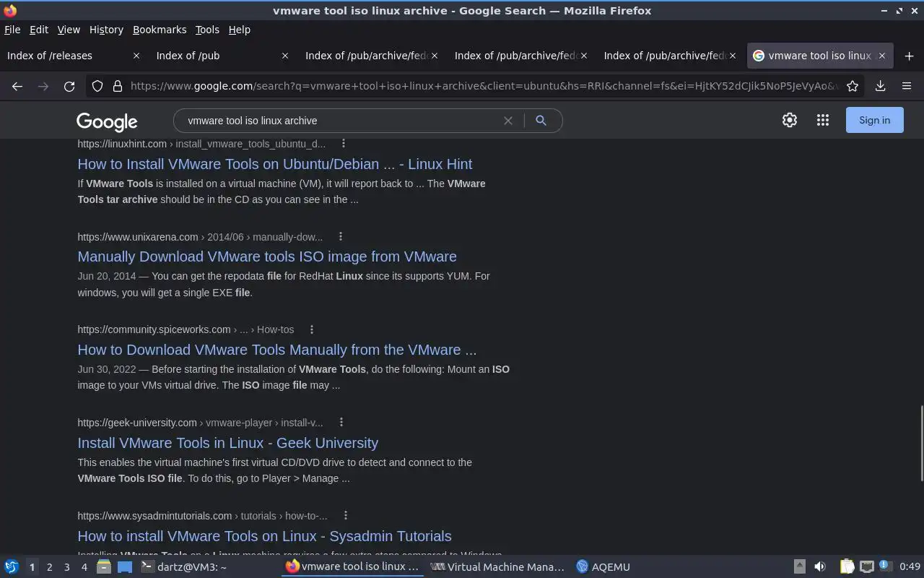Viewport: 924px width, 578px height.
Task: Switch to workspace 3
Action: coord(66,567)
